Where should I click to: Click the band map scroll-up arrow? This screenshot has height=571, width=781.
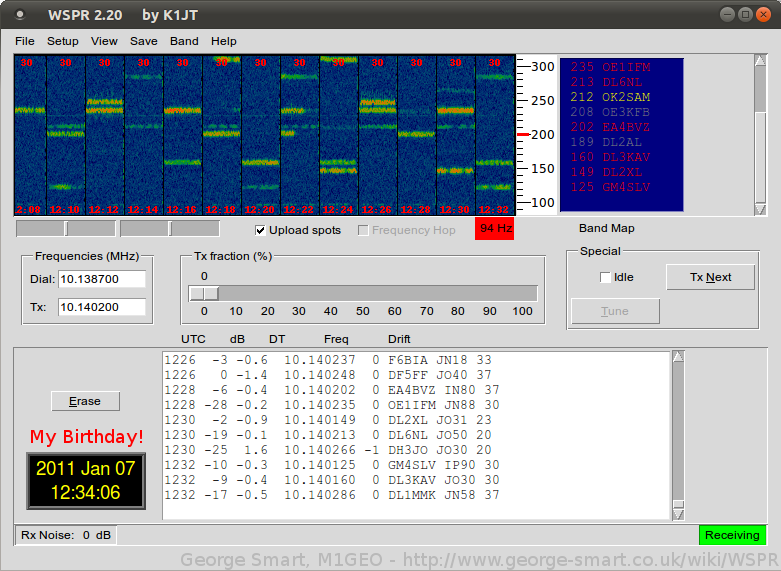[760, 61]
